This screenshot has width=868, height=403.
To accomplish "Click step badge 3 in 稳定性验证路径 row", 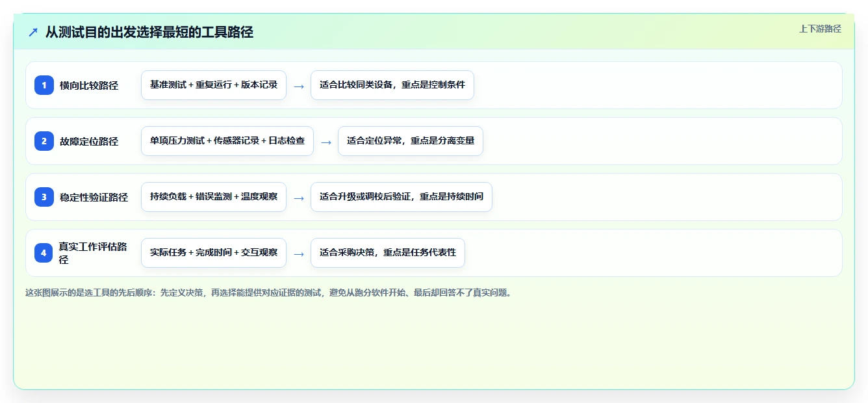I will point(44,197).
